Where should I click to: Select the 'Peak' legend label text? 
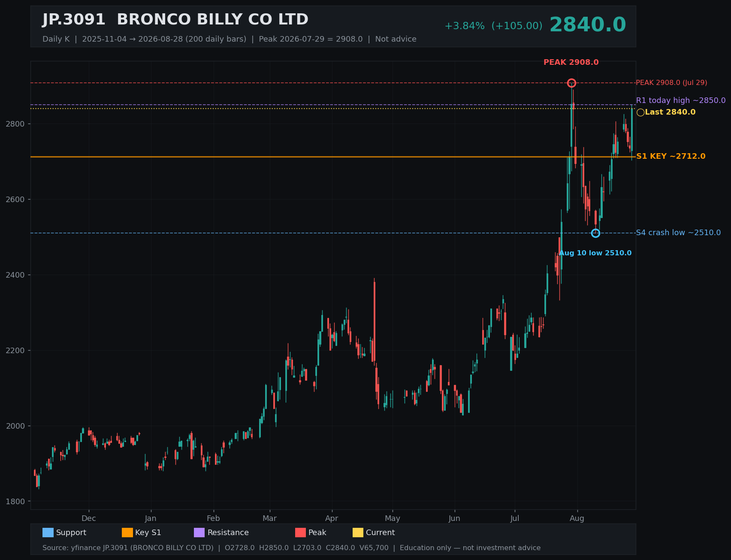pos(317,533)
